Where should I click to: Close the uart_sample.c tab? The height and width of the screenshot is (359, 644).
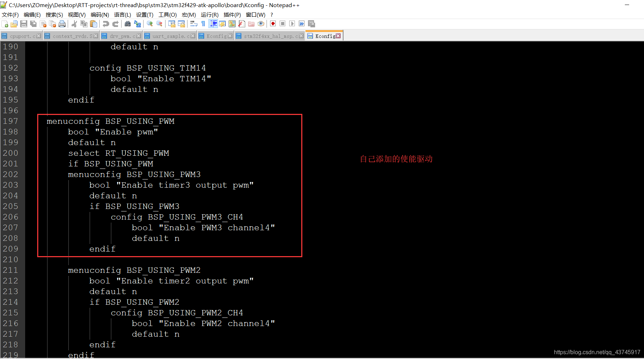point(193,36)
